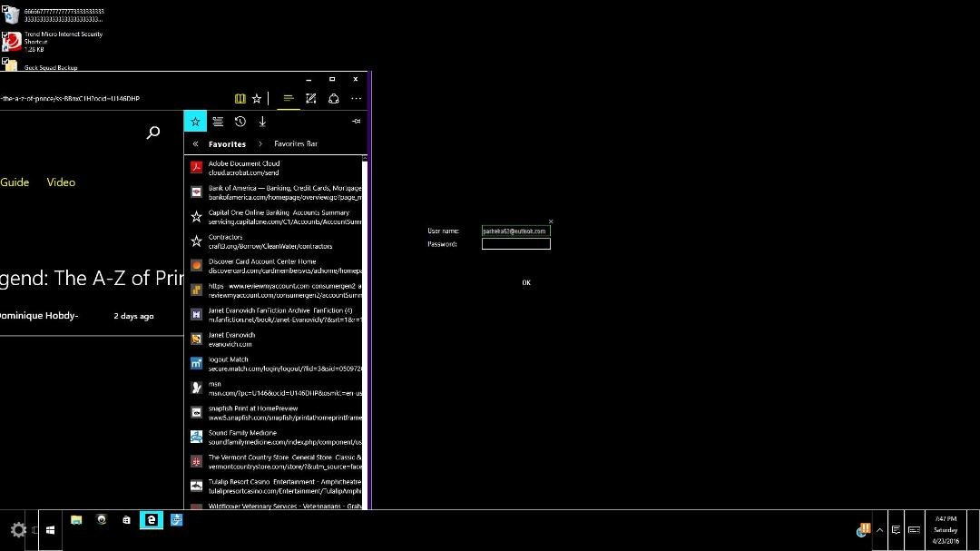
Task: Open reviewmyaccount.com favorite
Action: [274, 290]
